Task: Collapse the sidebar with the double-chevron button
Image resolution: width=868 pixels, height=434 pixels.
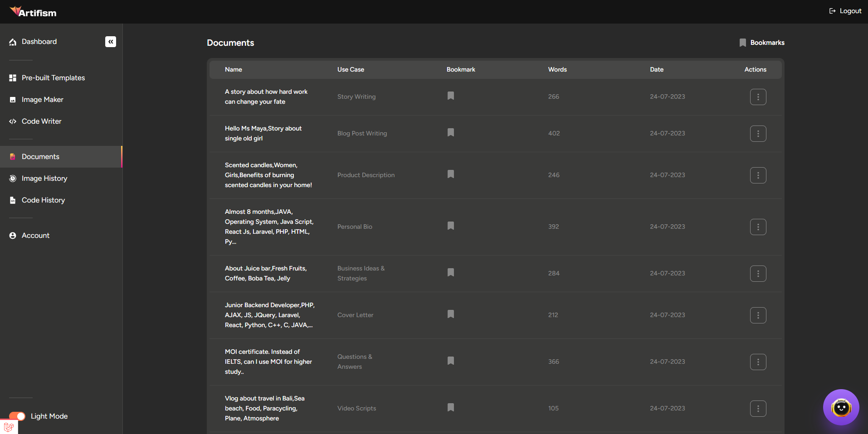Action: [111, 42]
